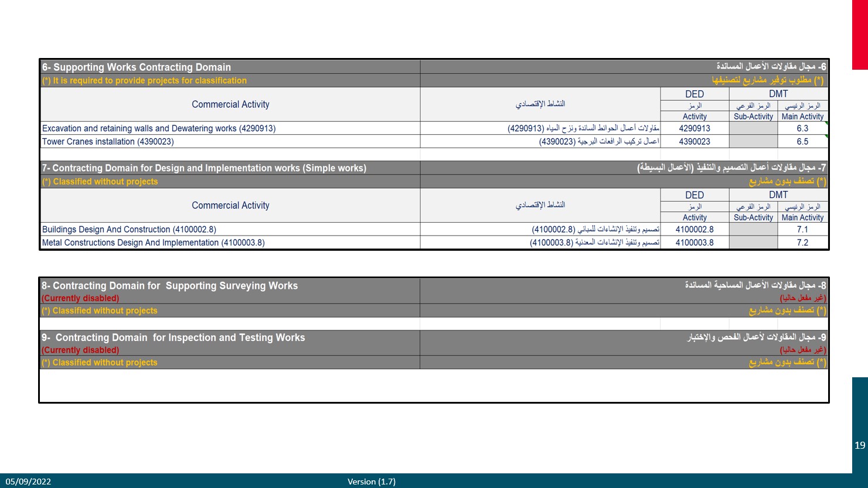Click DED code cell 4290913

695,128
